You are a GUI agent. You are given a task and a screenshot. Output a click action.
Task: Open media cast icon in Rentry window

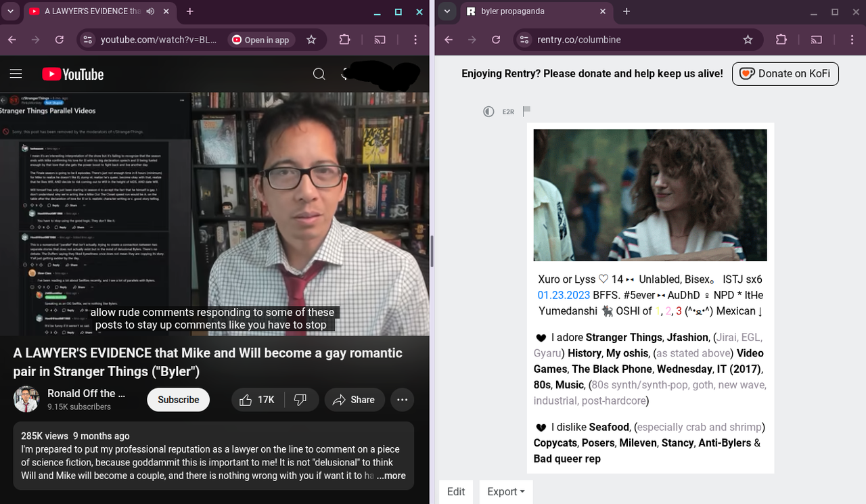click(817, 40)
